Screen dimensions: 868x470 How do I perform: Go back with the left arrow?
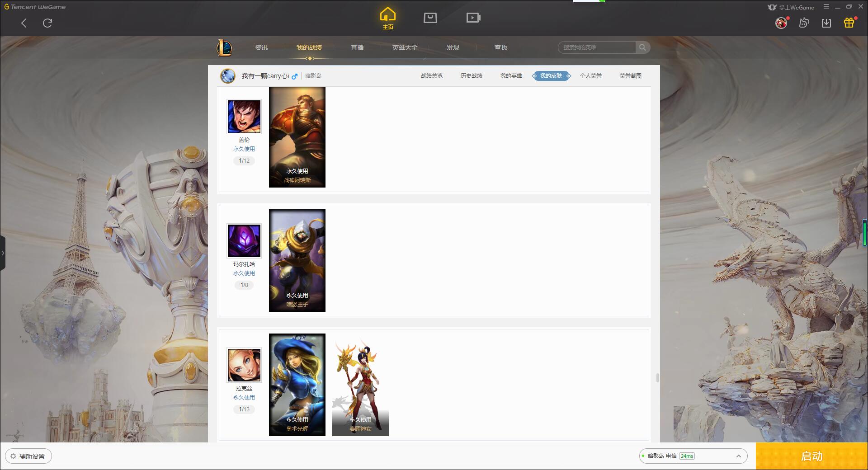[24, 23]
